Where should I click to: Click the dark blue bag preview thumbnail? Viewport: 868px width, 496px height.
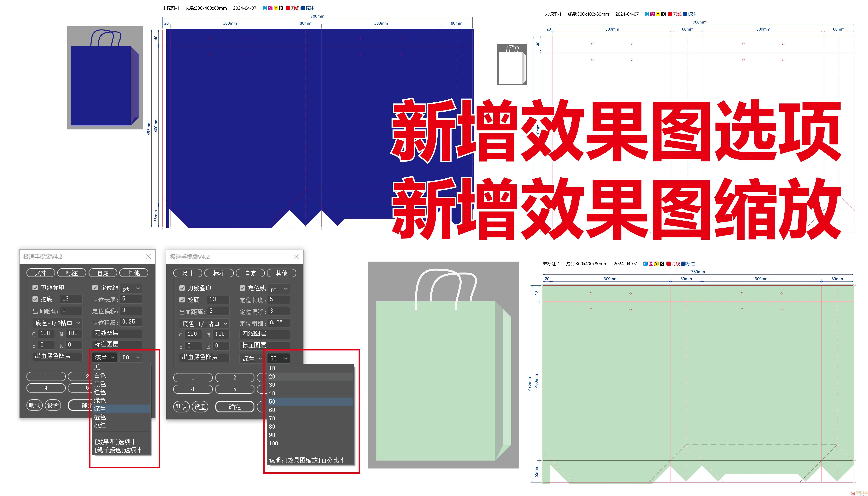pyautogui.click(x=105, y=78)
